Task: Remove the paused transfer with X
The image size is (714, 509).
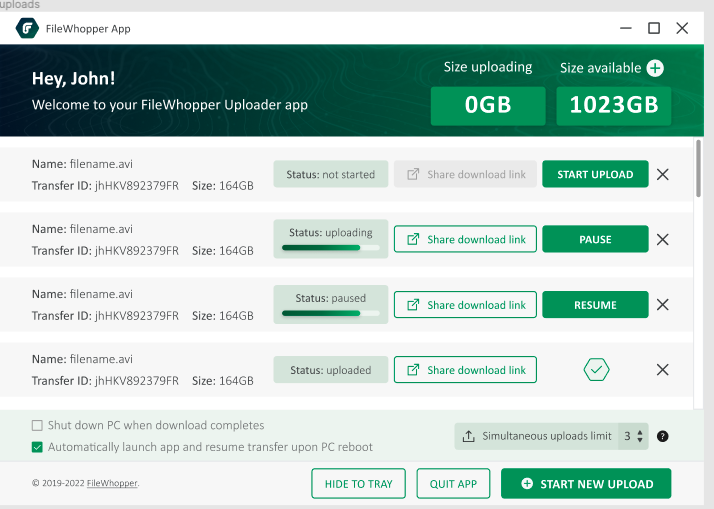Action: pos(663,305)
